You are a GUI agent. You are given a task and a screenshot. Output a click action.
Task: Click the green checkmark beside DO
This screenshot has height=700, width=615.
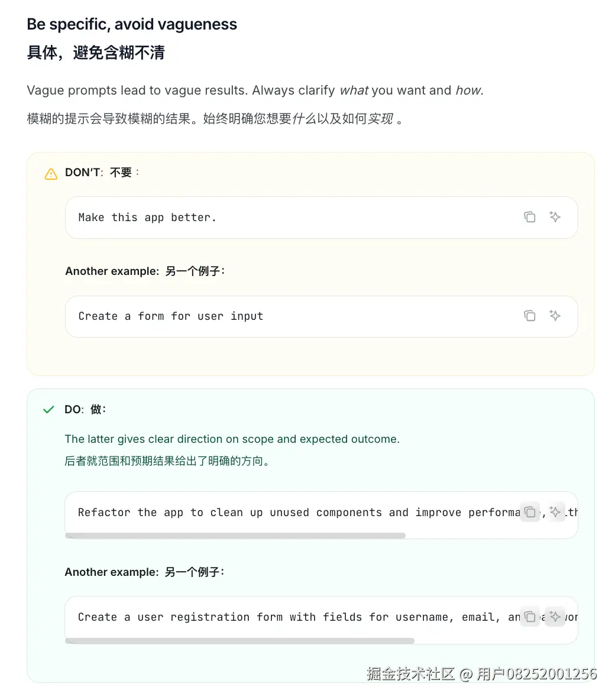pyautogui.click(x=48, y=409)
